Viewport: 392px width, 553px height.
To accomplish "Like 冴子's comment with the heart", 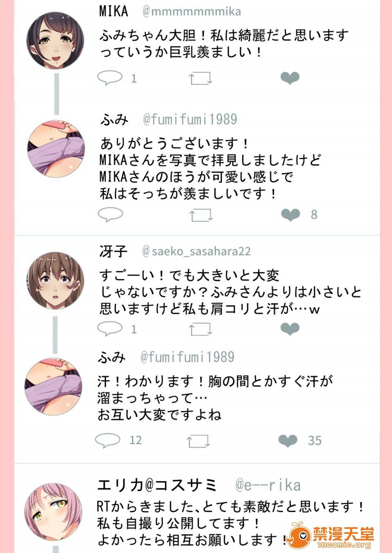I will coord(290,329).
